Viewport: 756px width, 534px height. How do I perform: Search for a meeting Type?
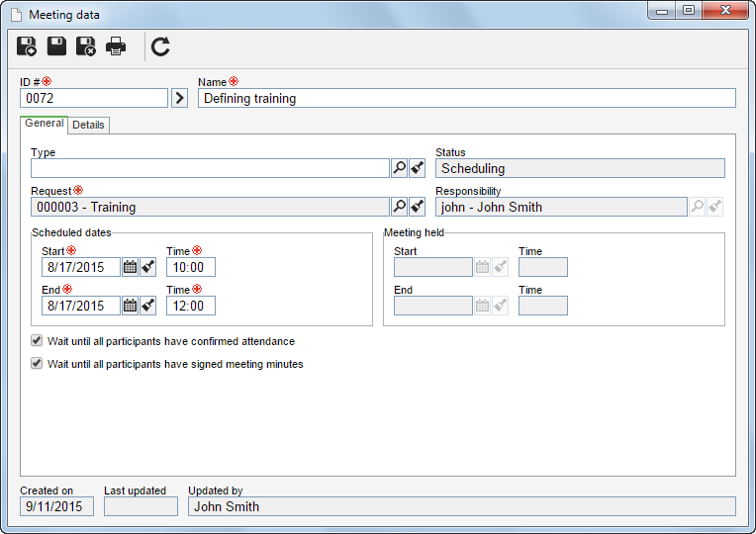[399, 168]
